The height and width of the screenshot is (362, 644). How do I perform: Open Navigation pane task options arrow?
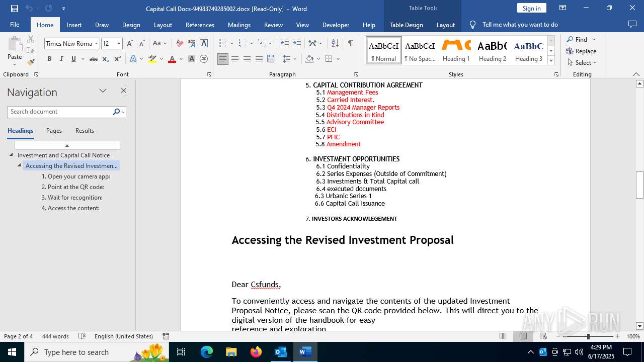[103, 91]
